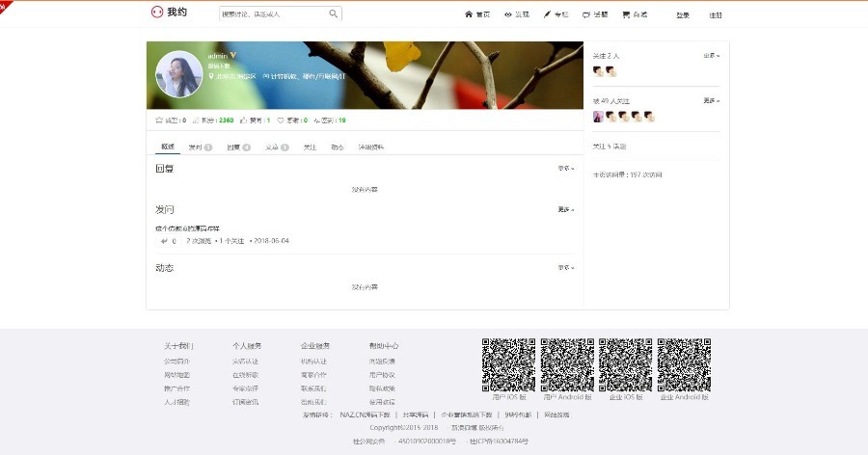Click the 用户 iOS 版 QR code
Image resolution: width=868 pixels, height=455 pixels.
tap(508, 364)
